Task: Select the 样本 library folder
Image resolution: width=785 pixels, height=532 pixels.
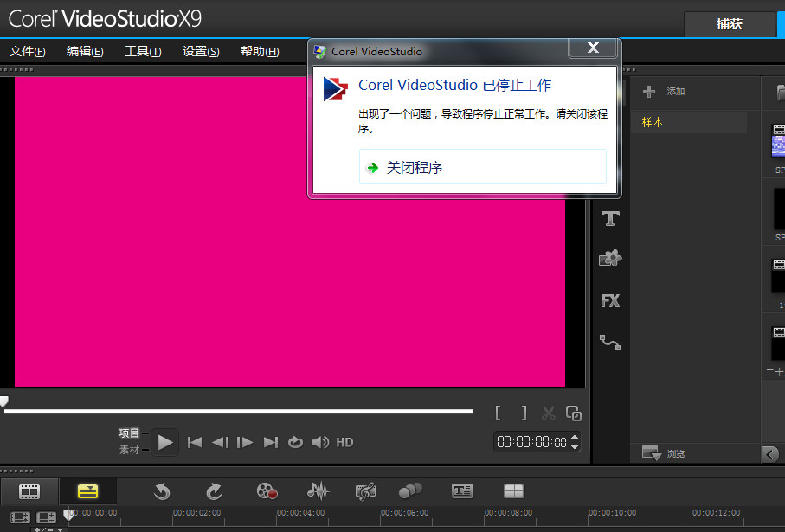Action: pos(689,122)
